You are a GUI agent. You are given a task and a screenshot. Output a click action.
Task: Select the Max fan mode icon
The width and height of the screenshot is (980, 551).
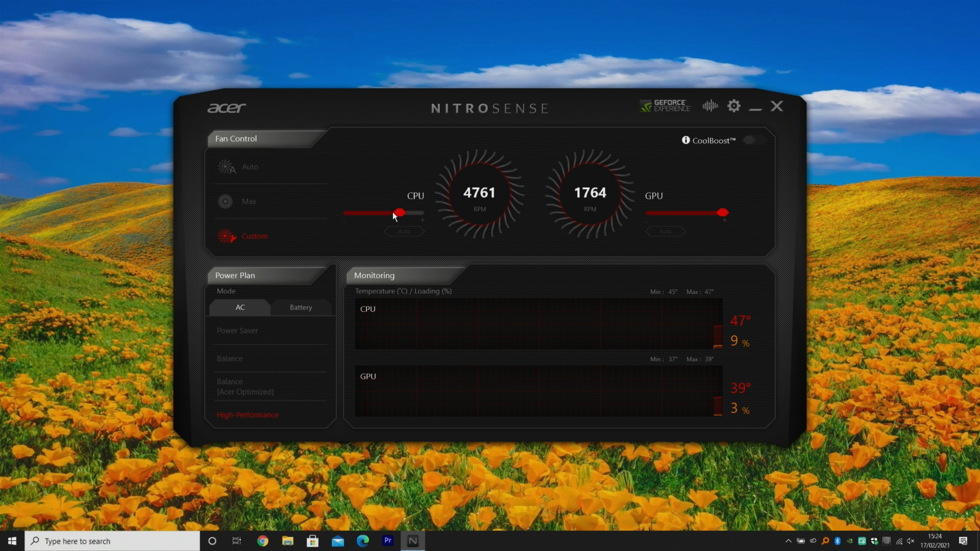pos(225,201)
